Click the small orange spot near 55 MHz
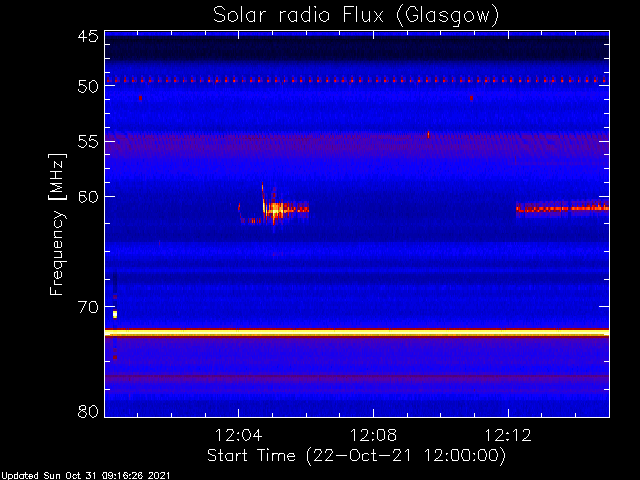This screenshot has width=640, height=480. [x=428, y=134]
